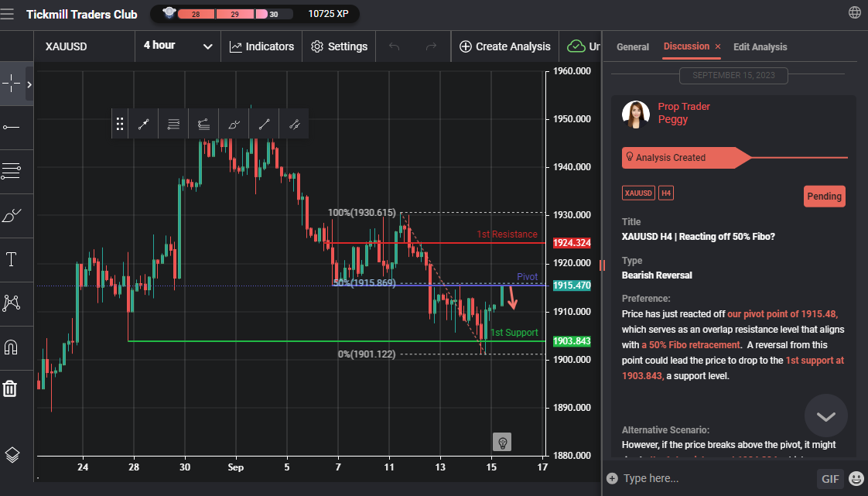The width and height of the screenshot is (868, 496).
Task: Click Create Analysis button
Action: (505, 46)
